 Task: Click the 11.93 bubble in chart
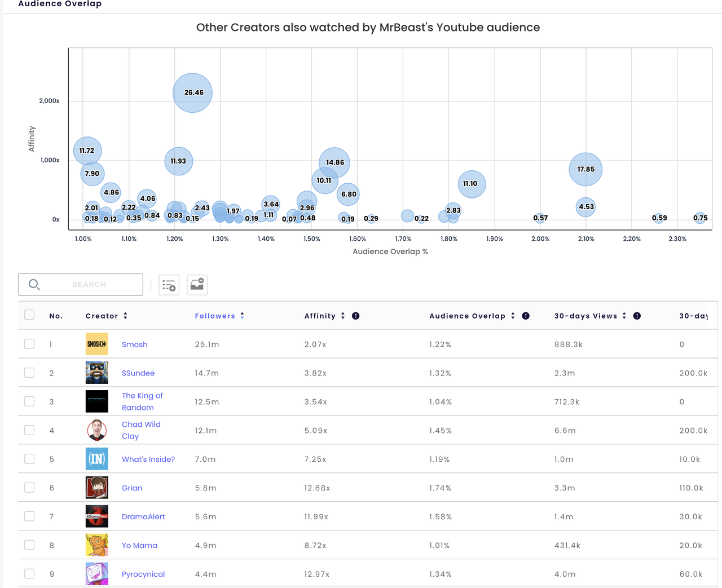179,161
